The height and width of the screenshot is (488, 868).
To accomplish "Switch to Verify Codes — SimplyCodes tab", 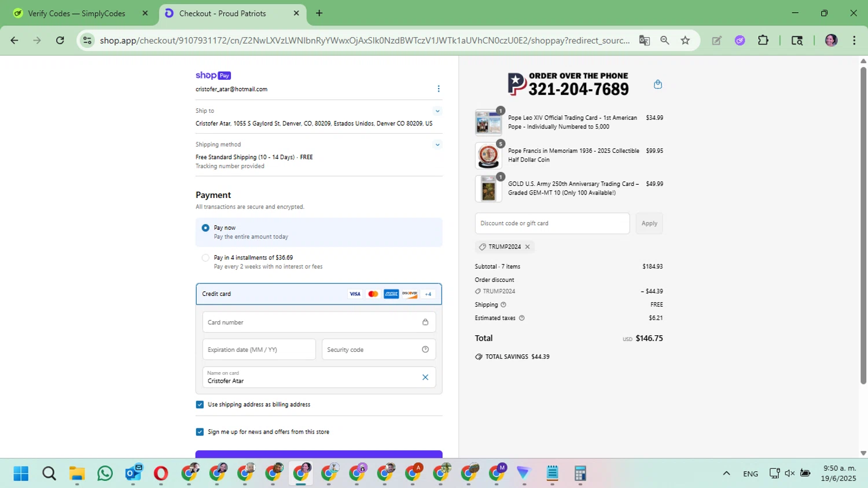I will [81, 13].
